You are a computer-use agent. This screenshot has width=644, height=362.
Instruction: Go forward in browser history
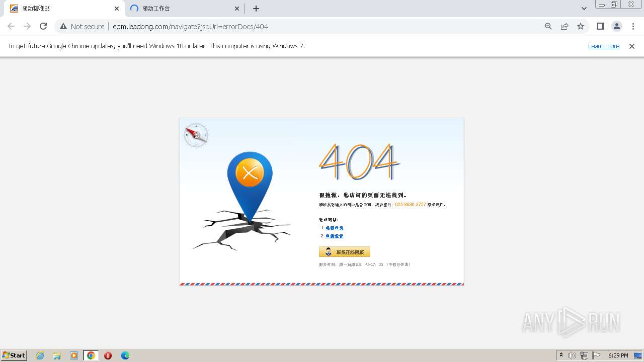[27, 26]
